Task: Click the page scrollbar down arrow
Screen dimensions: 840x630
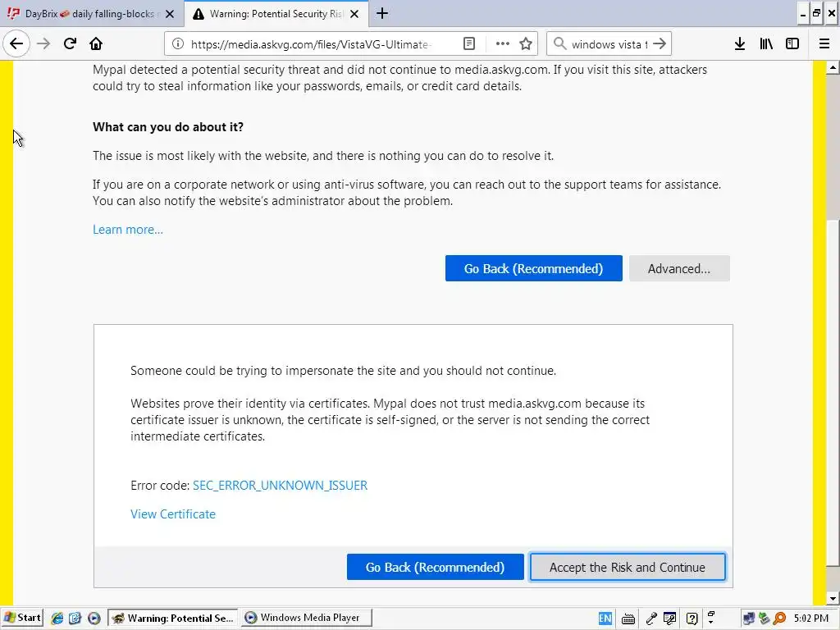Action: [833, 599]
